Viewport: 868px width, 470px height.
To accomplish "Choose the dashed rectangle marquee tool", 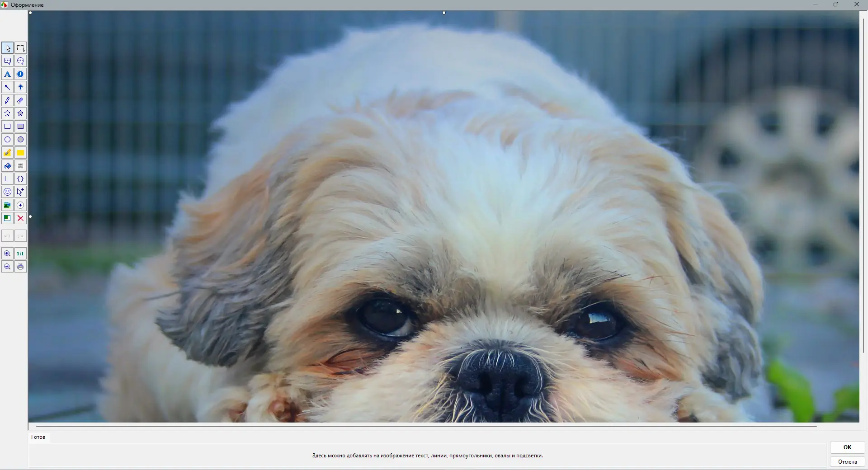I will (20, 48).
